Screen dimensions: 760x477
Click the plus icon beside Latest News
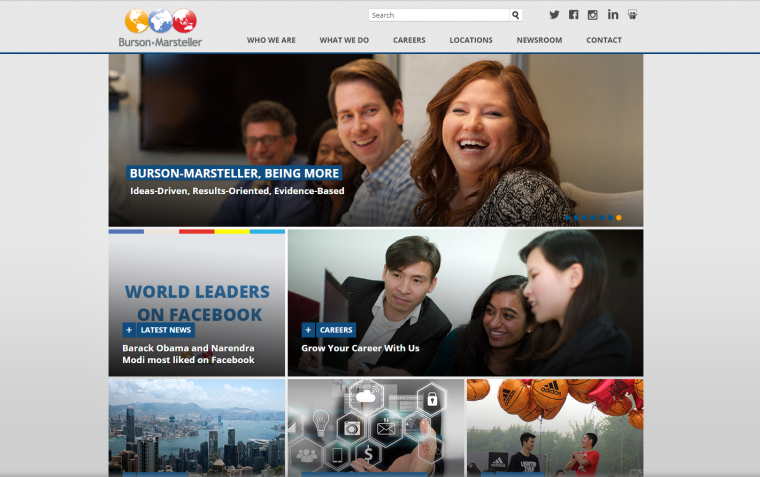(x=129, y=330)
